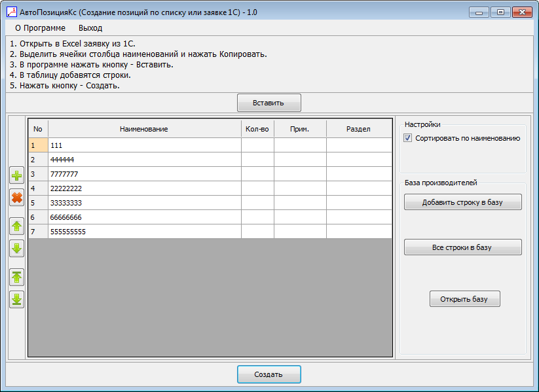Image resolution: width=539 pixels, height=392 pixels.
Task: Select the cell containing '66666666'
Action: coord(145,217)
